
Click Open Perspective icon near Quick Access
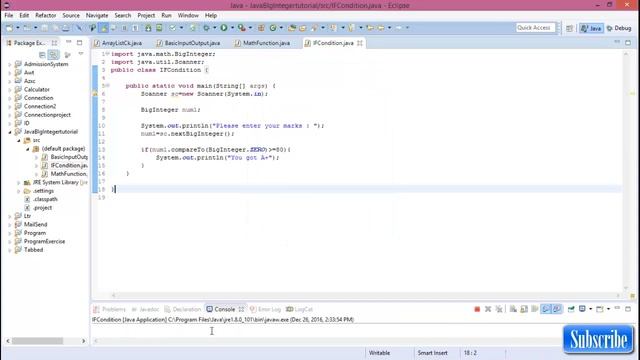click(x=569, y=28)
